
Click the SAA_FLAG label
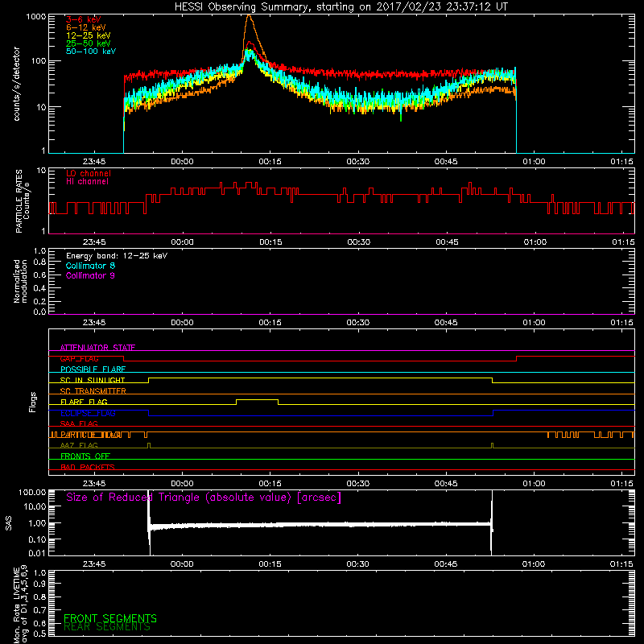[x=79, y=423]
